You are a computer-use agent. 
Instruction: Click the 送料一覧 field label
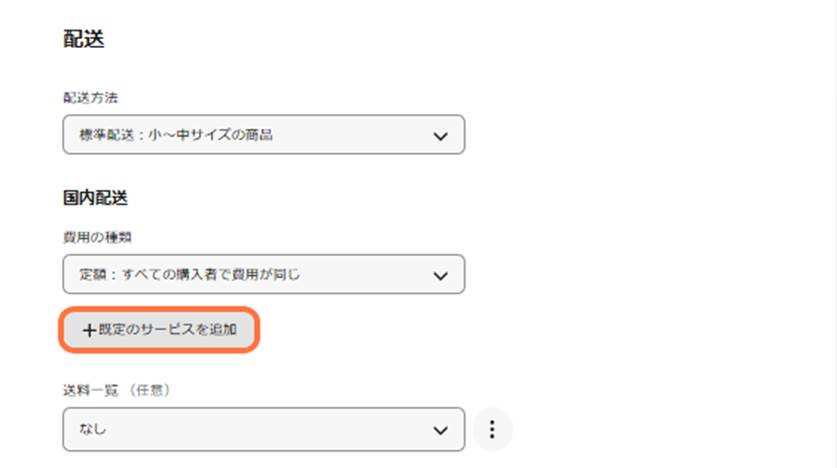[90, 390]
